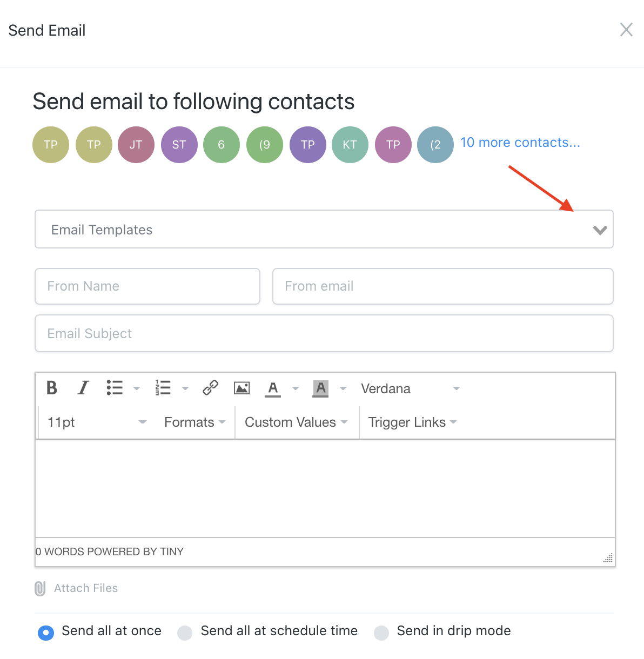The width and height of the screenshot is (644, 659).
Task: Open the Trigger Links menu
Action: (x=412, y=422)
